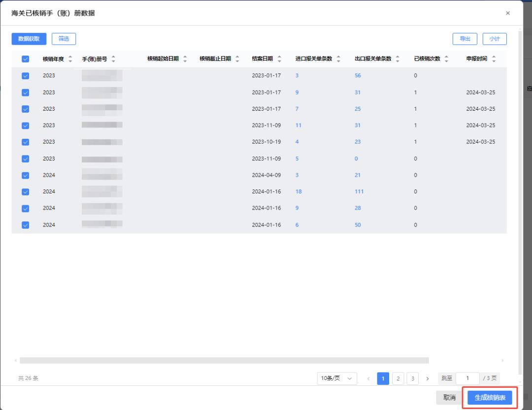The image size is (532, 410).
Task: Switch to page 2 of results
Action: tap(398, 378)
